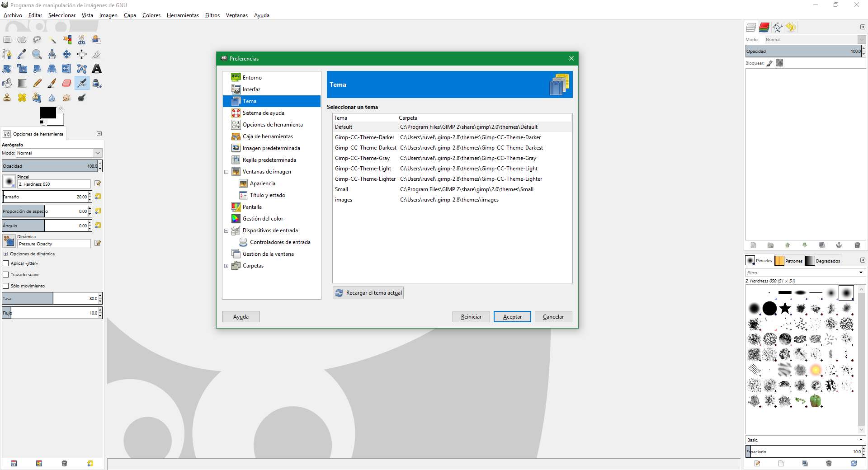Select the Blend gradient tool
This screenshot has height=470, width=868.
(x=22, y=83)
